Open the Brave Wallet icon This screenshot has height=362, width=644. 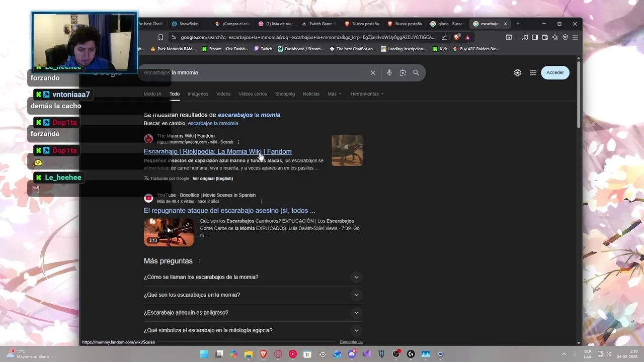[545, 37]
